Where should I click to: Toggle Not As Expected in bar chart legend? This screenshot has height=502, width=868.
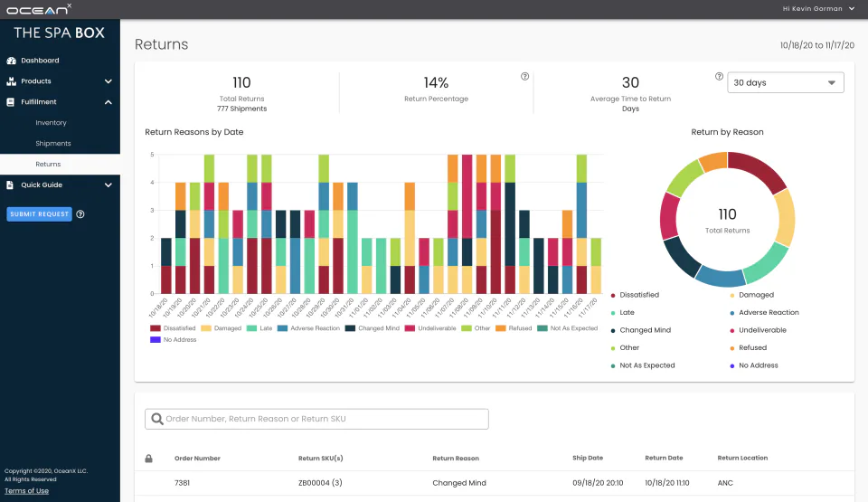click(x=568, y=328)
